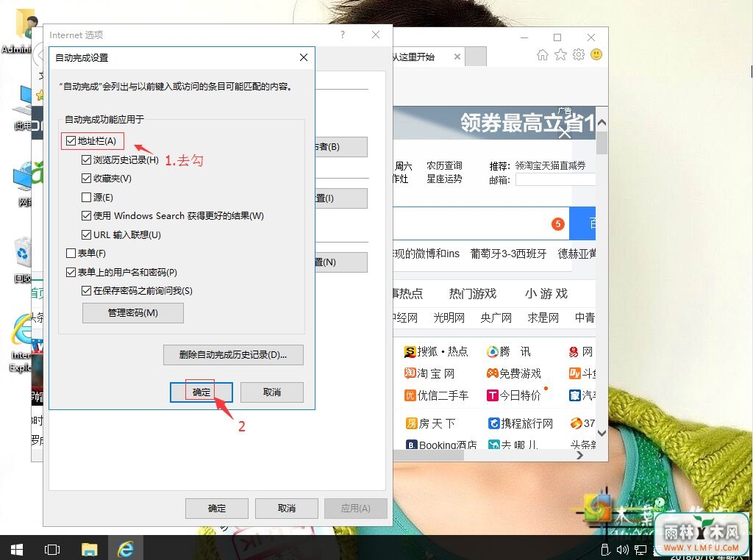This screenshot has width=753, height=560.
Task: Close the 自动完成设置 dialog
Action: click(304, 57)
